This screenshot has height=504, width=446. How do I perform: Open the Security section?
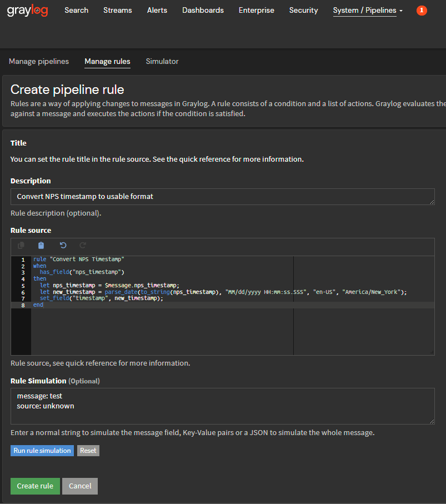coord(303,11)
